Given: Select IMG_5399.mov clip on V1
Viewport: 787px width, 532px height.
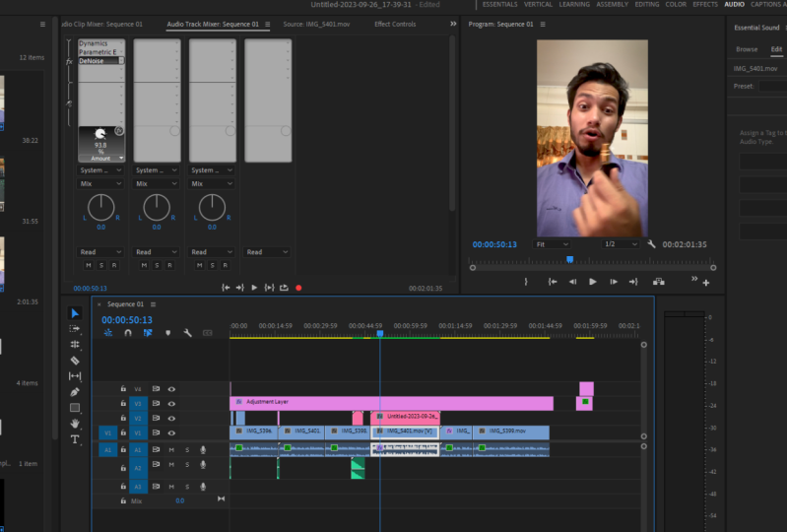Looking at the screenshot, I should [511, 432].
